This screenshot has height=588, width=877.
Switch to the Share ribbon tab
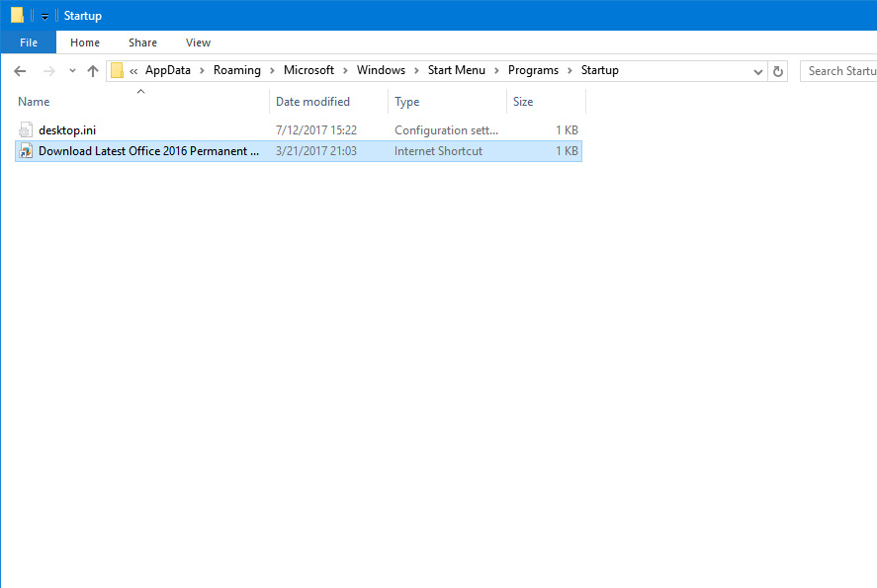point(142,42)
